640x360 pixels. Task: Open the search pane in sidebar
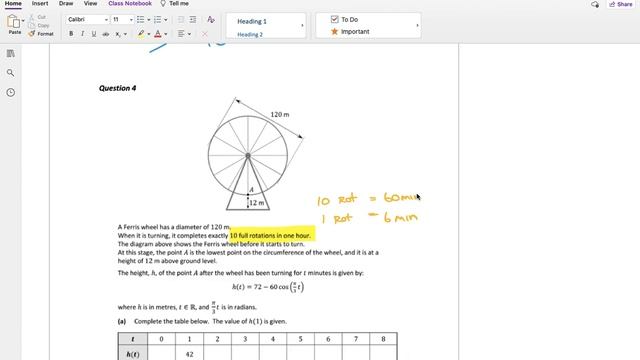(x=11, y=73)
